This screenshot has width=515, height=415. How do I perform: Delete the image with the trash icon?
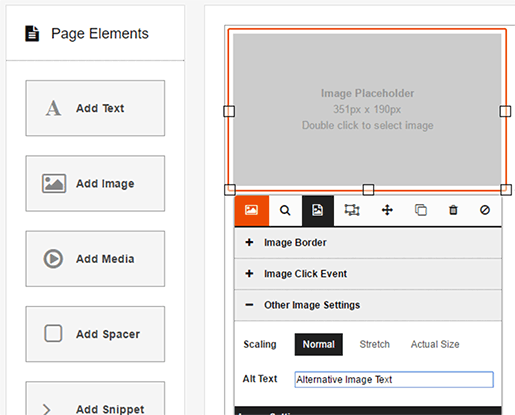[x=453, y=210]
